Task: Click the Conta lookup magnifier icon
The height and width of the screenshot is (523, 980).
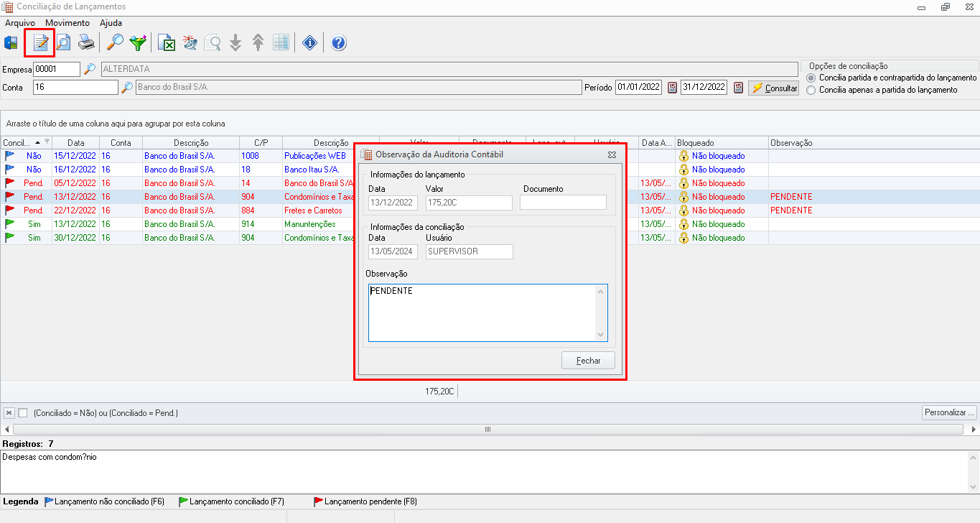Action: tap(126, 88)
